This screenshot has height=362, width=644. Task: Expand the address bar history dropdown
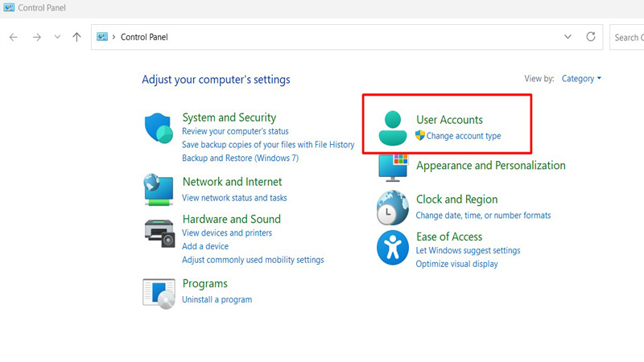click(x=568, y=37)
